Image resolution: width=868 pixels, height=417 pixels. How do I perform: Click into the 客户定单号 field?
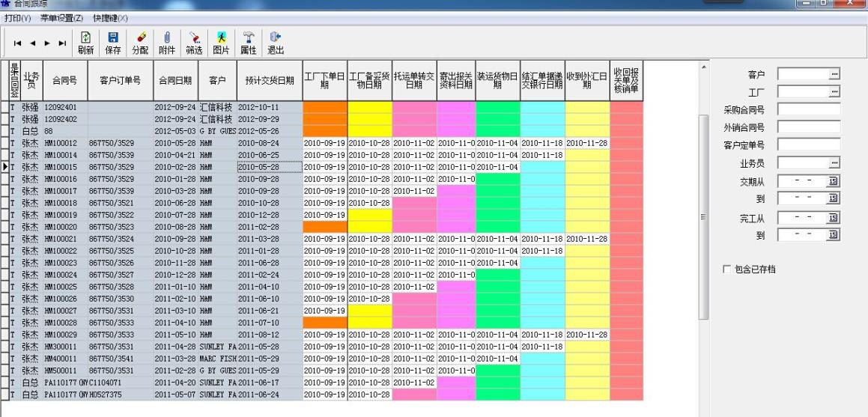pyautogui.click(x=809, y=145)
